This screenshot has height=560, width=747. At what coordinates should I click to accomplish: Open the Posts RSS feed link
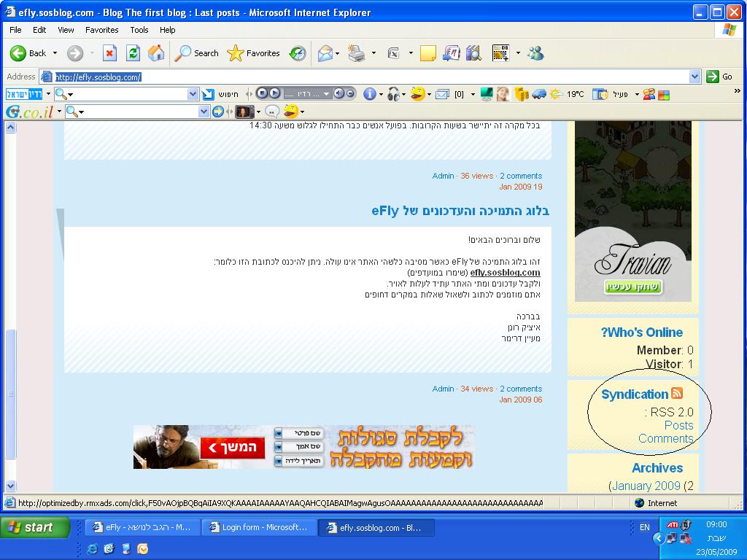coord(679,425)
